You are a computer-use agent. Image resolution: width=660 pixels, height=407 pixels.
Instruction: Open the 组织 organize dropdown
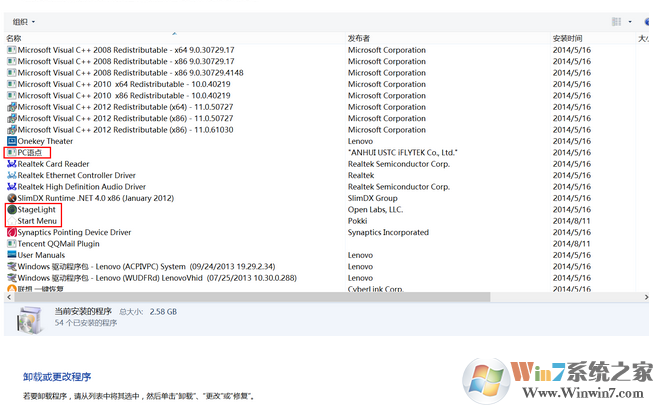point(24,22)
